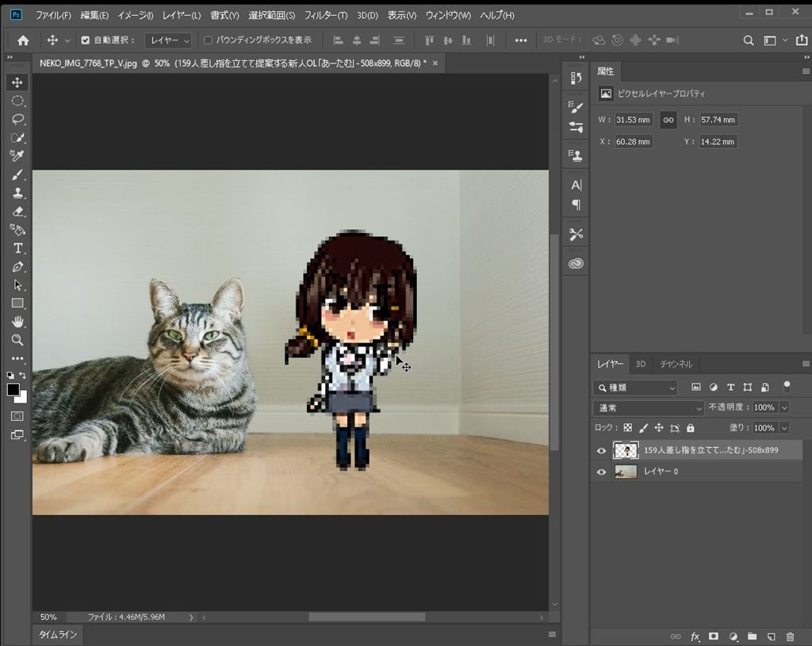Select the Lasso tool
This screenshot has width=812, height=646.
[17, 119]
